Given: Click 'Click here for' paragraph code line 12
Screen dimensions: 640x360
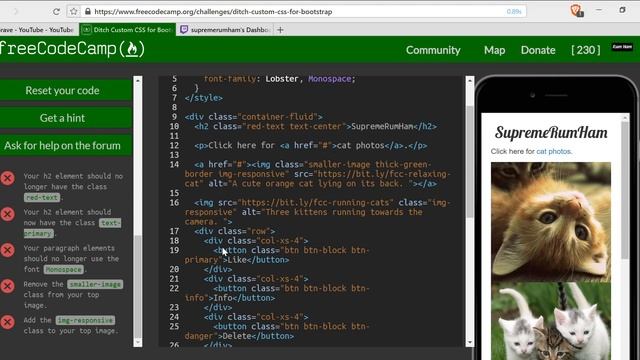Looking at the screenshot, I should point(311,146).
